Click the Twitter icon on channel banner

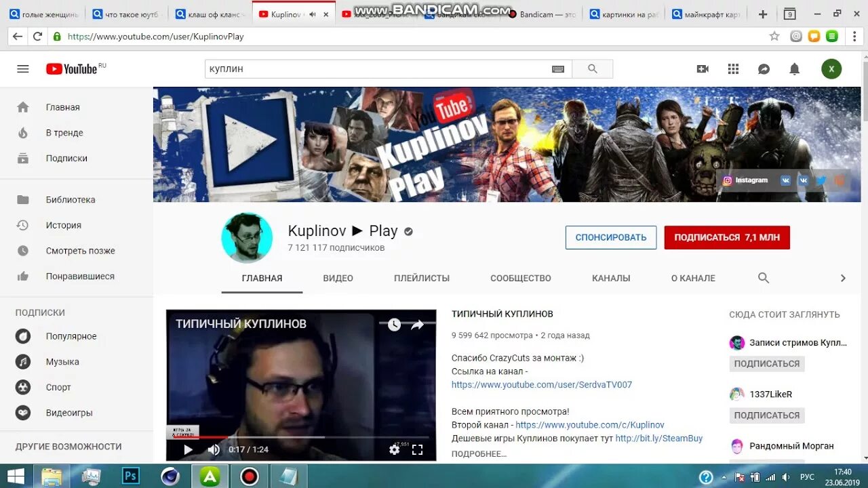pyautogui.click(x=821, y=180)
